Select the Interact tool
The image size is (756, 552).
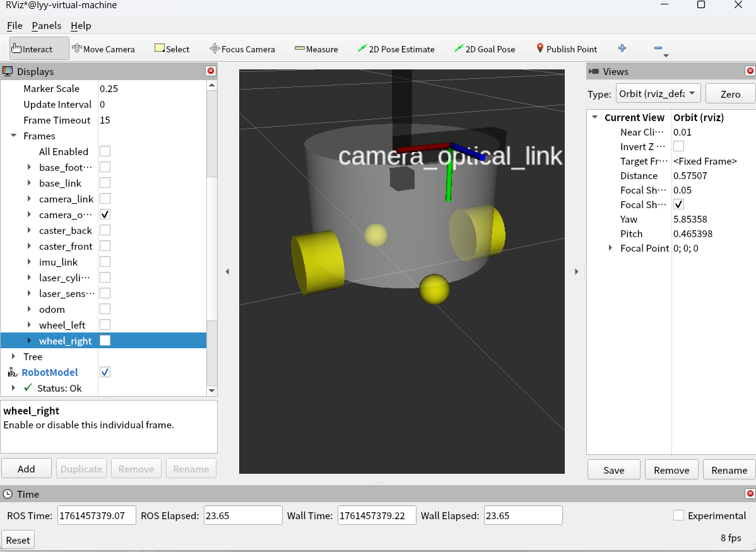tap(39, 49)
